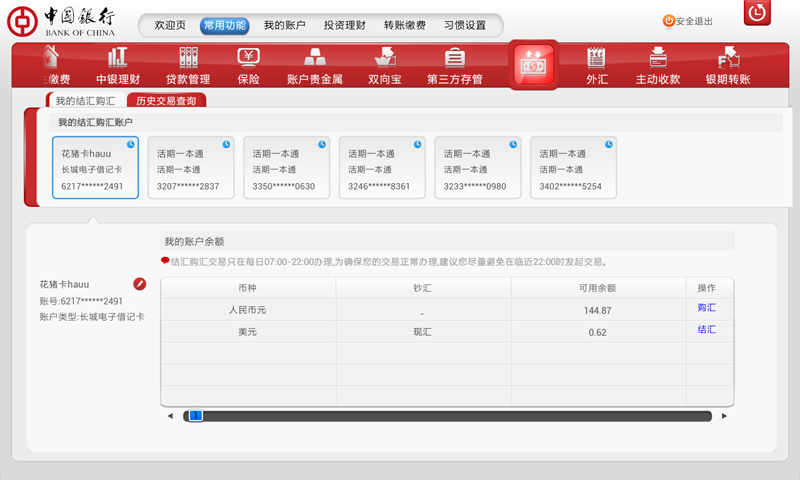This screenshot has width=800, height=480.
Task: Open the 外汇 foreign exchange icon
Action: pos(597,65)
